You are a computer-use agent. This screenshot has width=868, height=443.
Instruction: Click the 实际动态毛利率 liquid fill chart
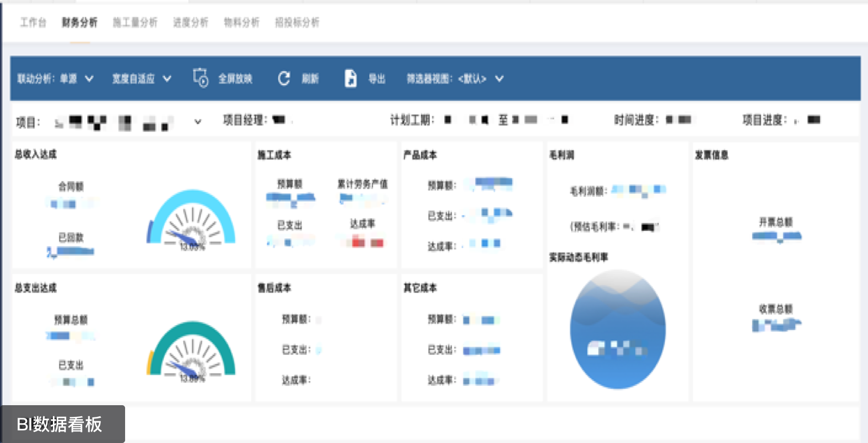click(x=617, y=330)
